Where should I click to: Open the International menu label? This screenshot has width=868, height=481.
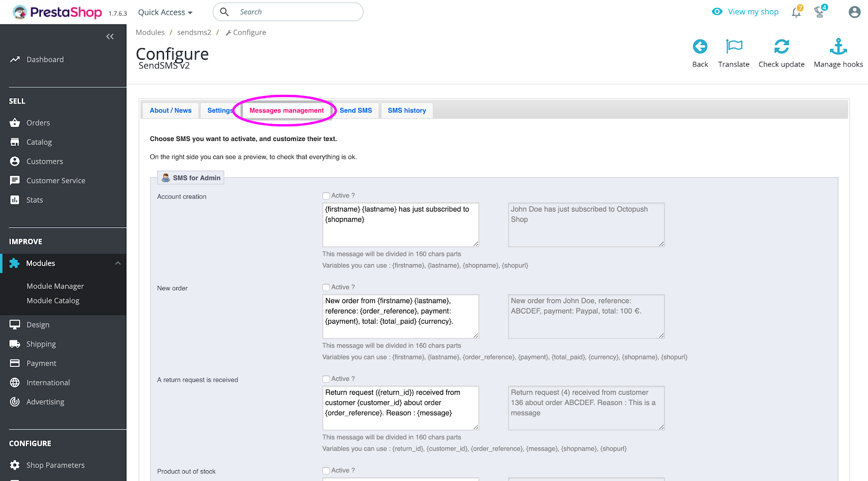[x=48, y=383]
